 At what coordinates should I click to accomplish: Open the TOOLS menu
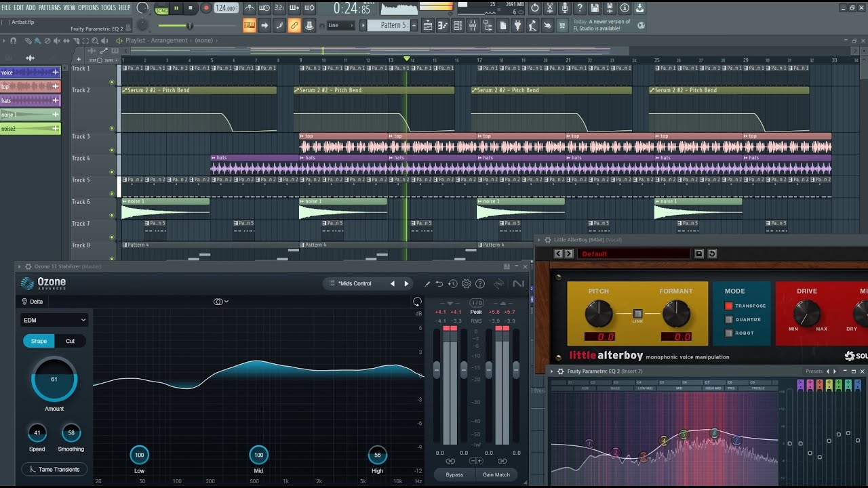[x=108, y=7]
